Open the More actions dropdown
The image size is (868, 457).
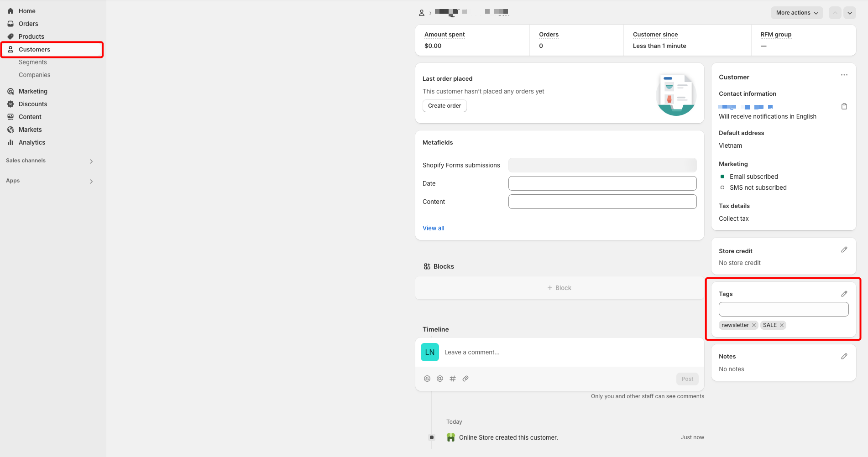click(797, 13)
